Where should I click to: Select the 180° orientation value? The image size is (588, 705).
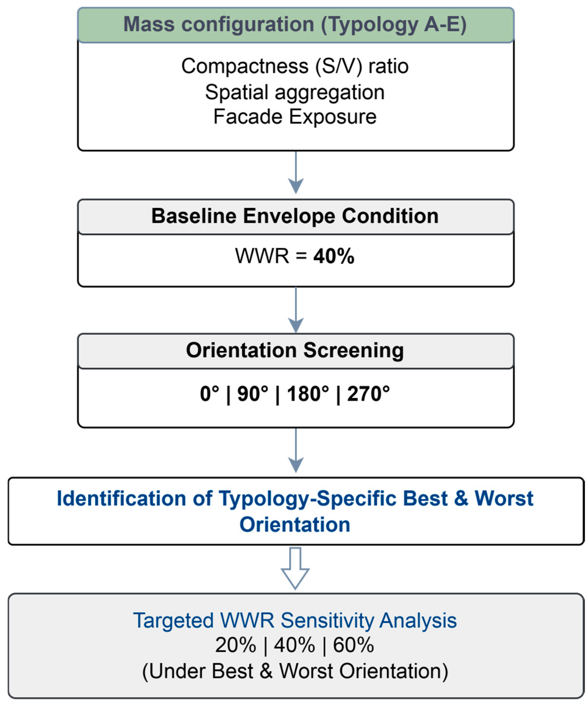(307, 394)
